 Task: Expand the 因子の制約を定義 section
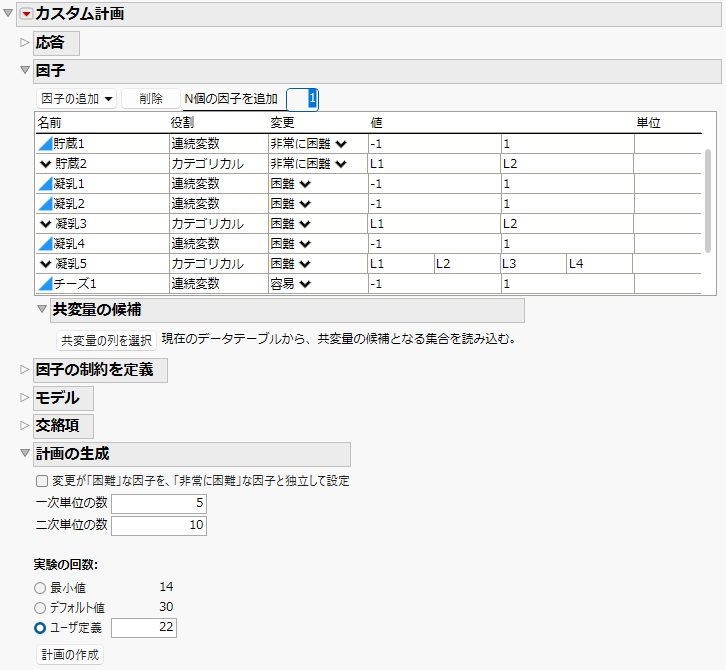click(25, 369)
